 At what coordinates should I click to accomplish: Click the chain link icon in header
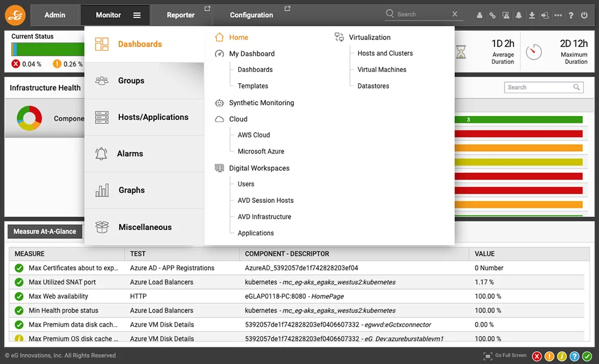[x=492, y=15]
